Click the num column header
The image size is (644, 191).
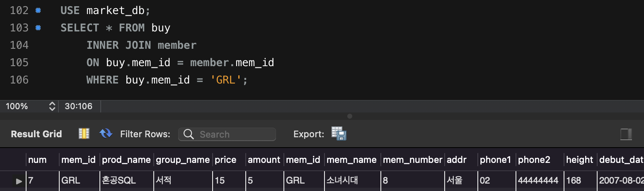click(x=43, y=160)
